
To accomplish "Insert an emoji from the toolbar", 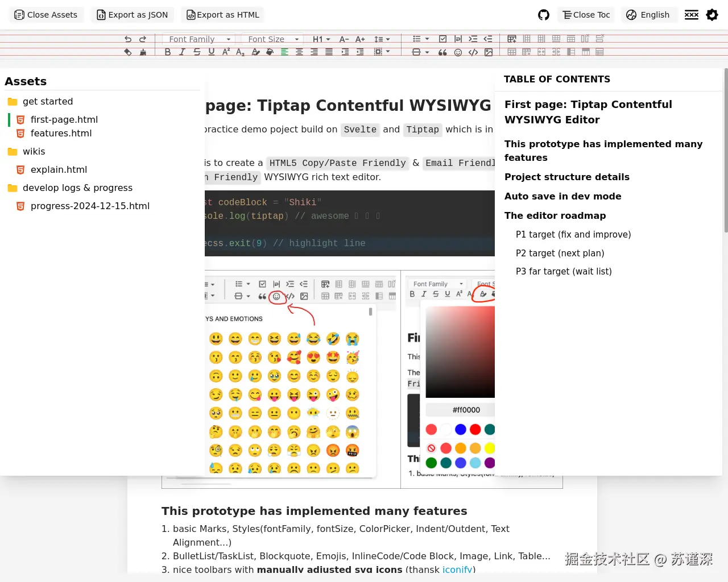I will 458,52.
